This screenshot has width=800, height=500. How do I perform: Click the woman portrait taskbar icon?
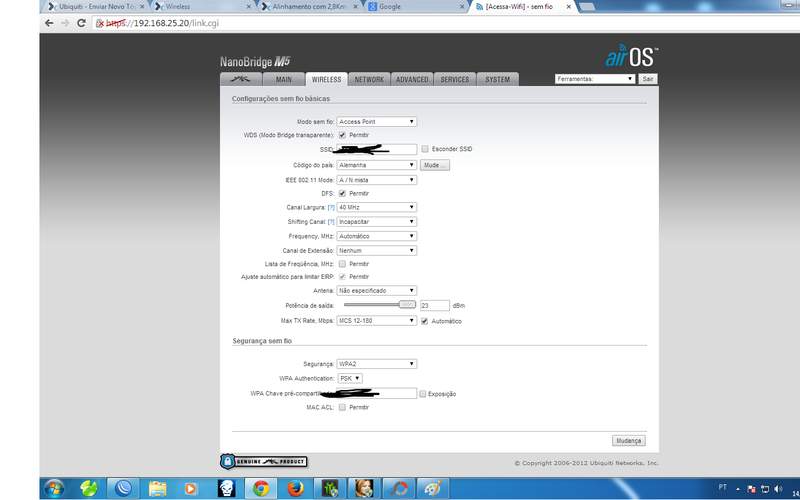tap(364, 489)
